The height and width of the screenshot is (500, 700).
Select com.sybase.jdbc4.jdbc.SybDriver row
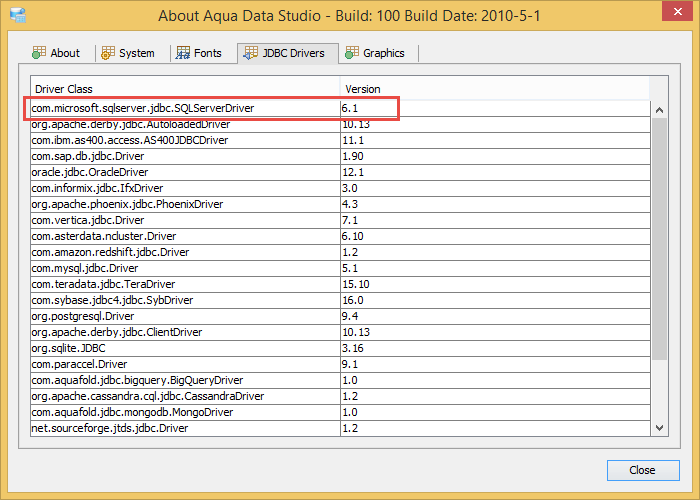tap(340, 300)
